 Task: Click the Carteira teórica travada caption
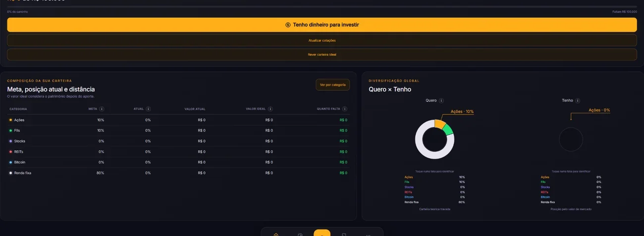(435, 209)
